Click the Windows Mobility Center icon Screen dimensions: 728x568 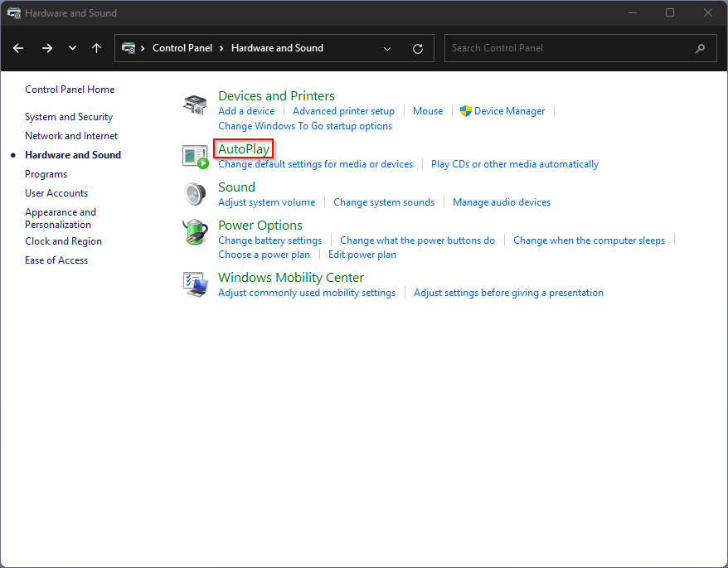[195, 284]
